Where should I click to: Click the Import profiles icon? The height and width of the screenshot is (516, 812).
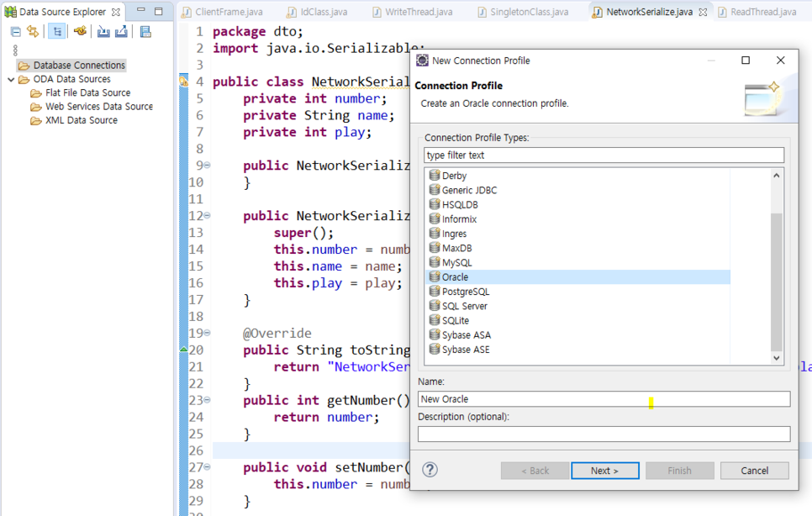103,32
